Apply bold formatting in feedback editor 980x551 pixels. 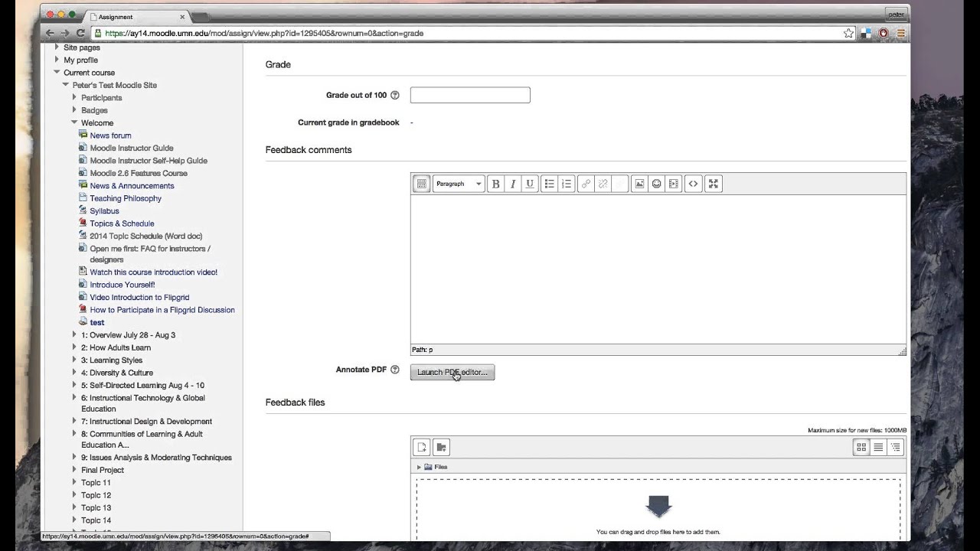pyautogui.click(x=495, y=184)
